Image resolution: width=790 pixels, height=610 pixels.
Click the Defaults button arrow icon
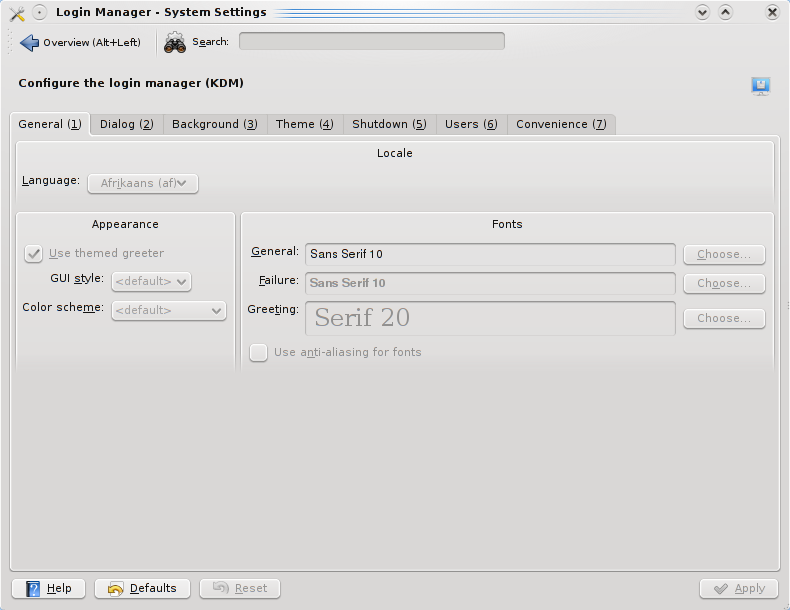point(115,589)
